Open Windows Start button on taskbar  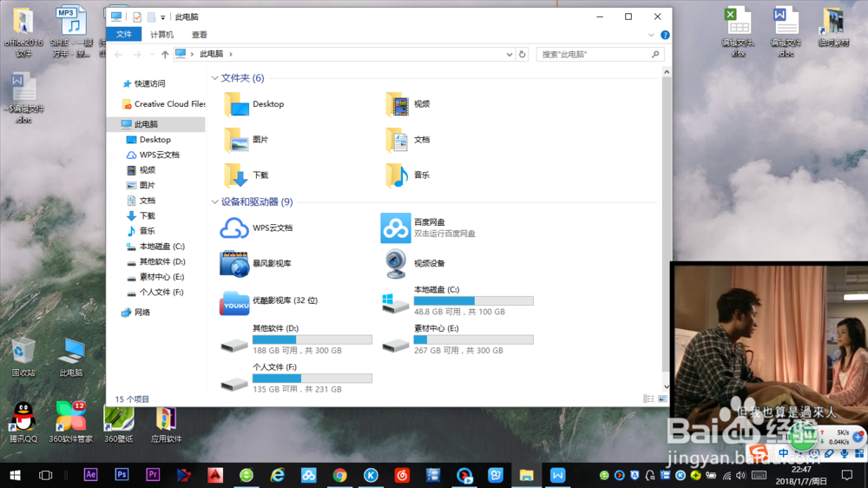tap(16, 475)
